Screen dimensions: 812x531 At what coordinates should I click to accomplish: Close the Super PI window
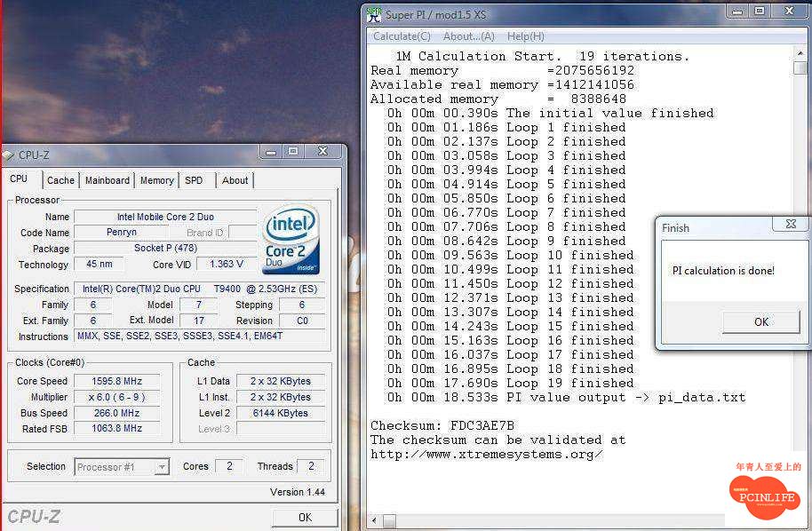tap(790, 12)
